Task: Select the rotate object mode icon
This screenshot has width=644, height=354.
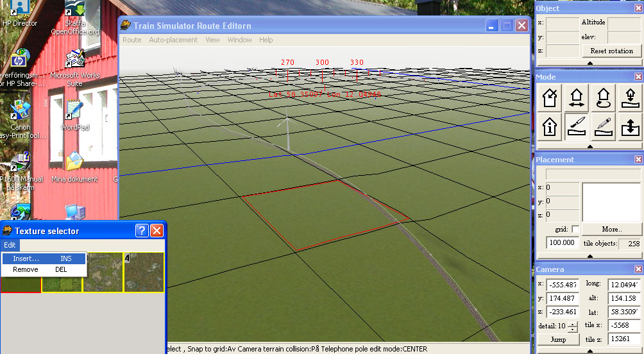Action: click(603, 97)
